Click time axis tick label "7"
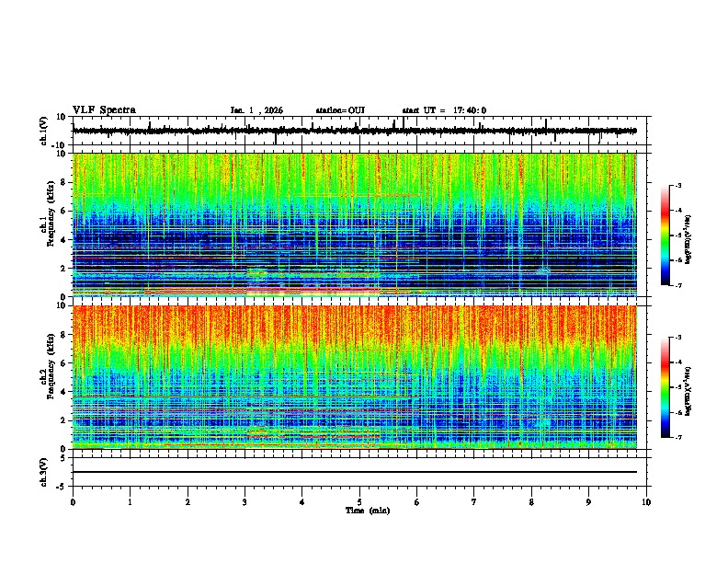 coord(474,502)
